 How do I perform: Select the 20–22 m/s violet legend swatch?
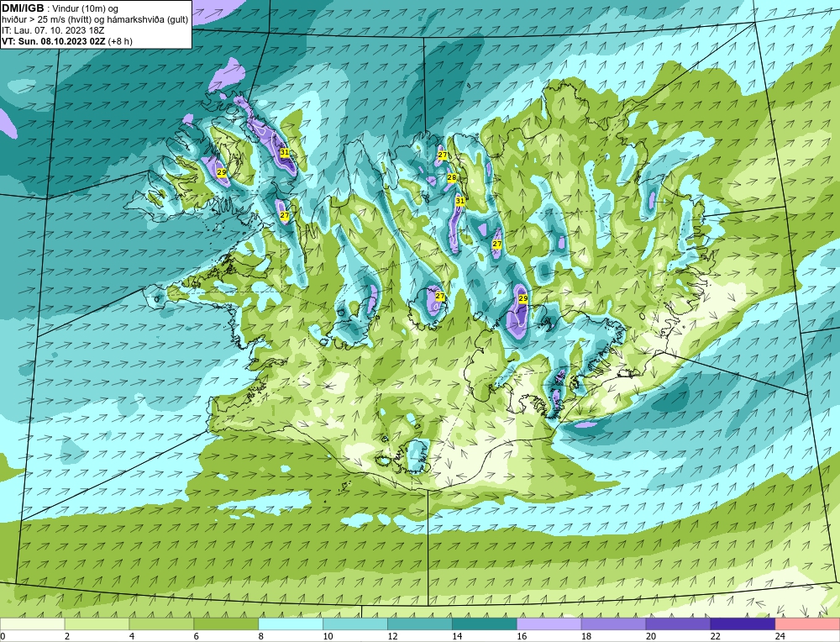click(x=678, y=624)
